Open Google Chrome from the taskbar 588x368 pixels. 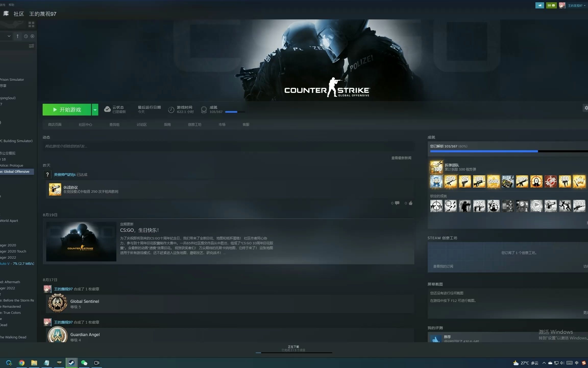point(22,363)
